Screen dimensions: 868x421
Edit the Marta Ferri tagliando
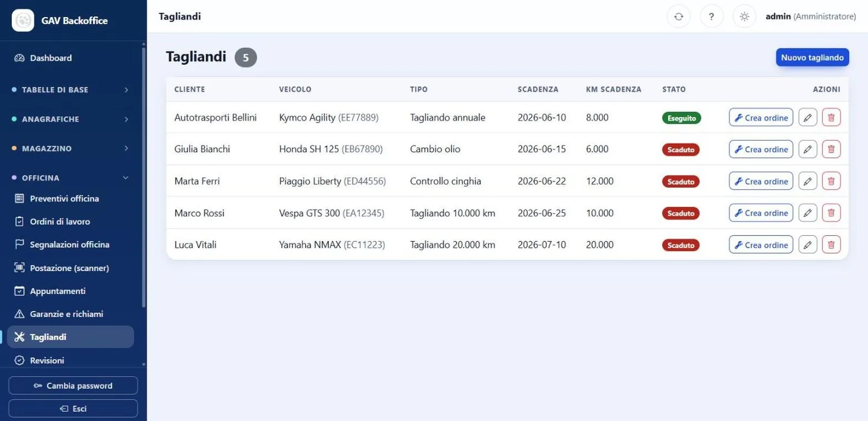(808, 181)
